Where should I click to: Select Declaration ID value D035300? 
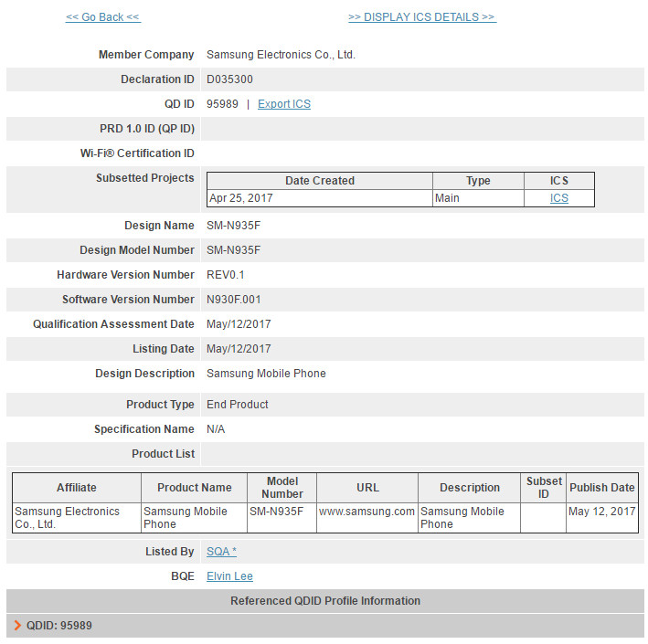(x=229, y=79)
